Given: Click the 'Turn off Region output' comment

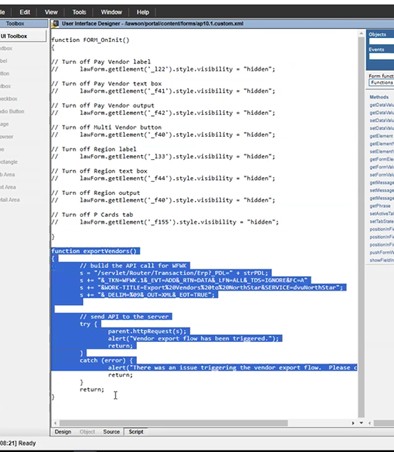Looking at the screenshot, I should [x=96, y=193].
